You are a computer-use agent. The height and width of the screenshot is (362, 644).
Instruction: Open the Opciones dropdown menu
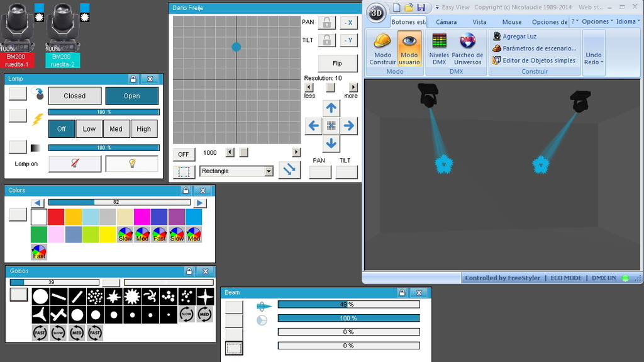pos(597,21)
